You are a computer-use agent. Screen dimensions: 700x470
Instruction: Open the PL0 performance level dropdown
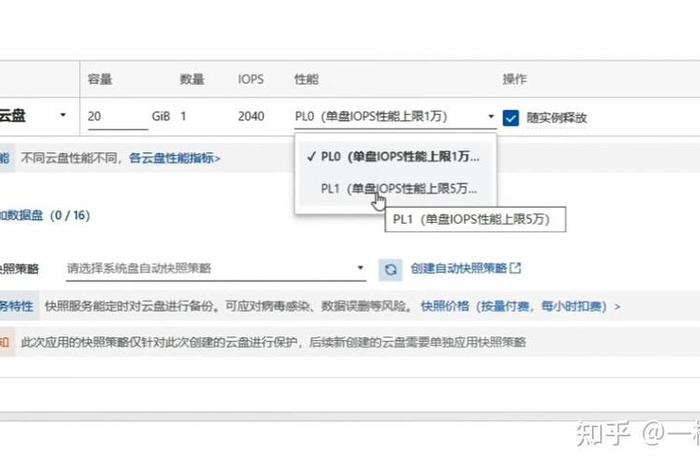(x=395, y=116)
